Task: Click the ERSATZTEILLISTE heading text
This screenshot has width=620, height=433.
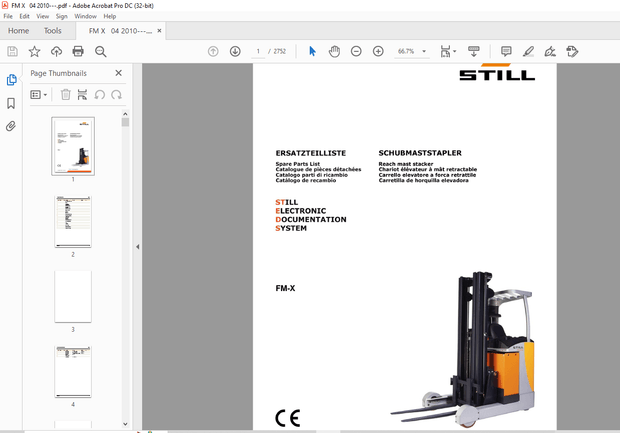Action: pyautogui.click(x=311, y=153)
